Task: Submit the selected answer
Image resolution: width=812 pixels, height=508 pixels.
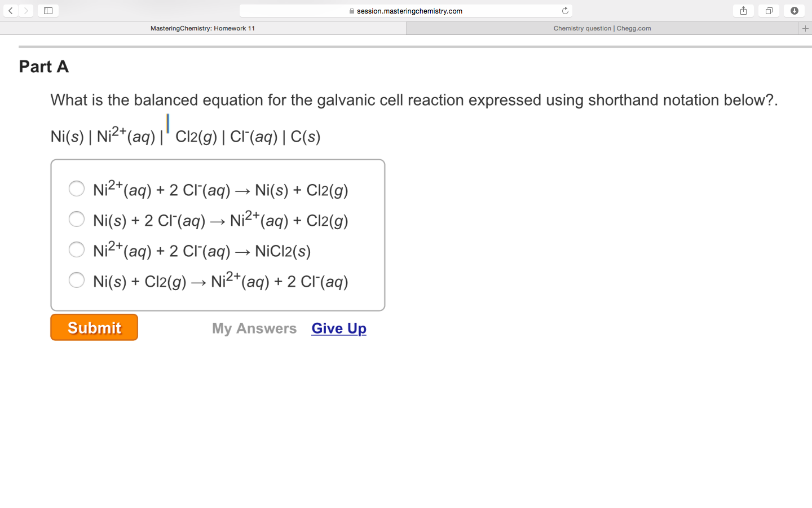Action: [x=94, y=327]
